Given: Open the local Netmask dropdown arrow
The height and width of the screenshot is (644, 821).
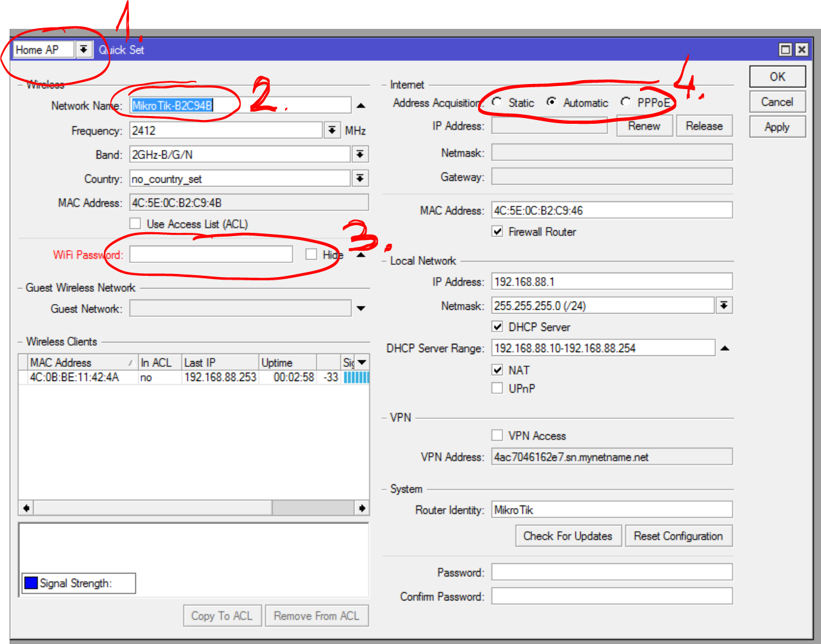Looking at the screenshot, I should [724, 305].
